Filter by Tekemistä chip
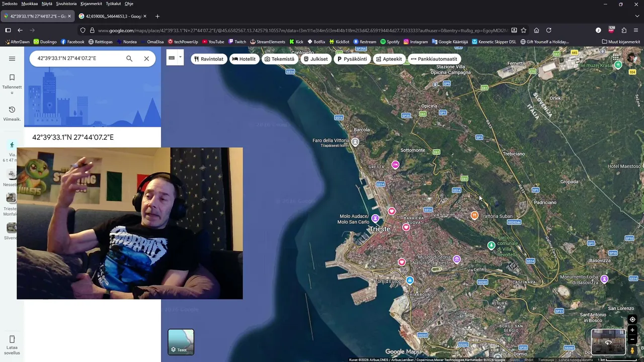Viewport: 644px width, 362px height. [280, 59]
